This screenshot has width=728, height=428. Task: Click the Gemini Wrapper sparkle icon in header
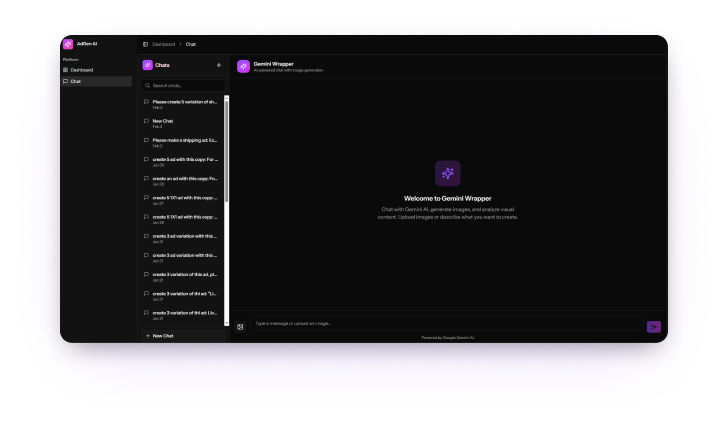tap(243, 66)
